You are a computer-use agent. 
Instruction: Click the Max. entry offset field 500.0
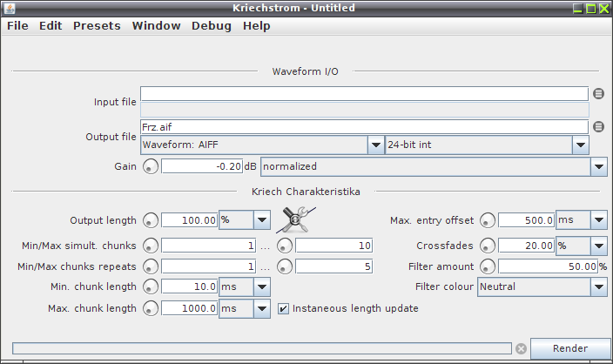pyautogui.click(x=526, y=220)
